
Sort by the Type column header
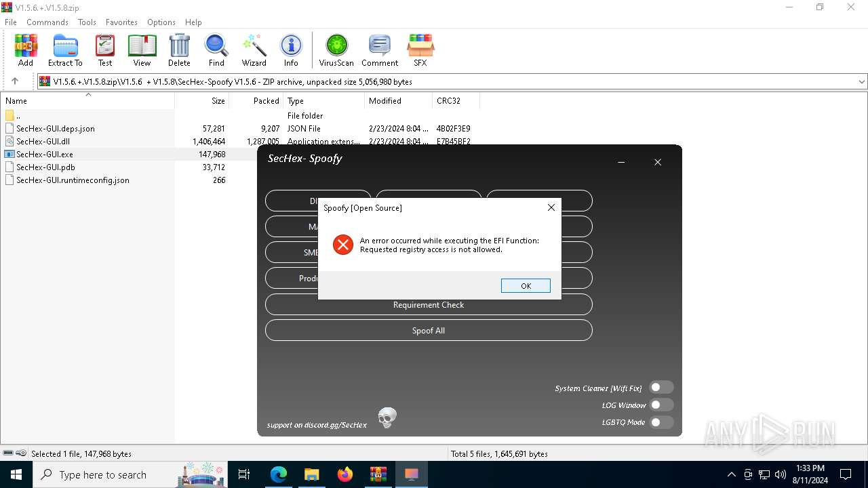tap(323, 101)
